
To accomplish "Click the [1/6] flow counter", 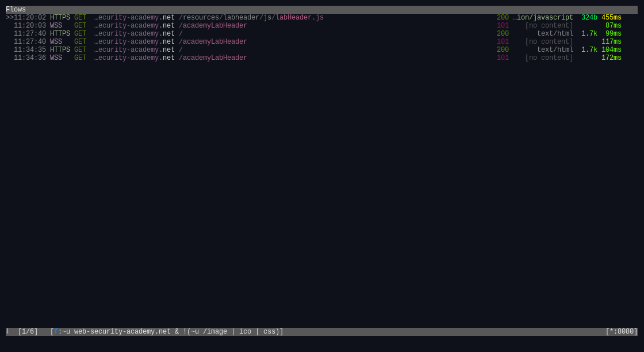I will pos(28,332).
